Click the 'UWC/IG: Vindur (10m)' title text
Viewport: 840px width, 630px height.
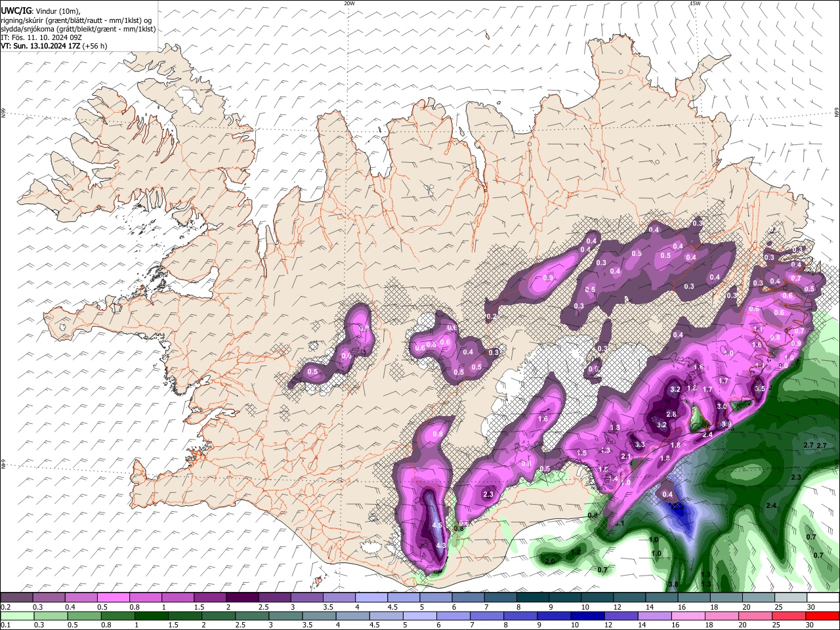tap(40, 11)
